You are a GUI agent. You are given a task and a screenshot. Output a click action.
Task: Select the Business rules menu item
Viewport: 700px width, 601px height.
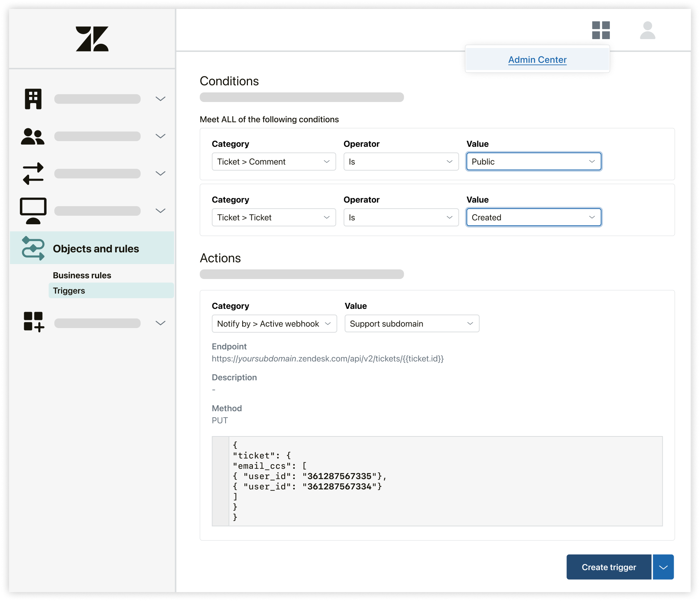coord(83,275)
